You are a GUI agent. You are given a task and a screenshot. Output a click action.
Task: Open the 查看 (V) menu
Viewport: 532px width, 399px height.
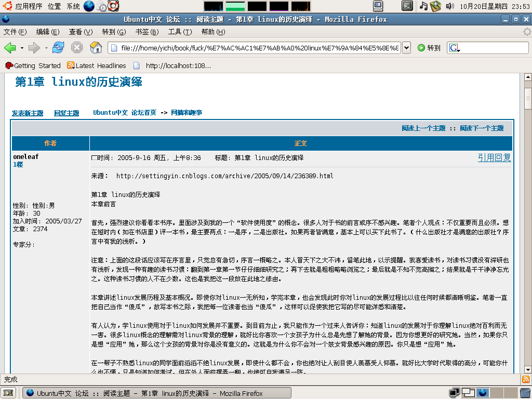coord(81,32)
